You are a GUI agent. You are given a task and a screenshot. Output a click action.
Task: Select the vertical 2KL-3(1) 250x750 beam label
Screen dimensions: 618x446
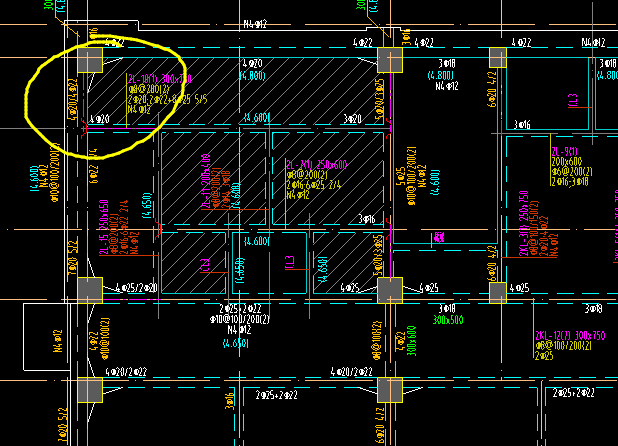point(524,223)
